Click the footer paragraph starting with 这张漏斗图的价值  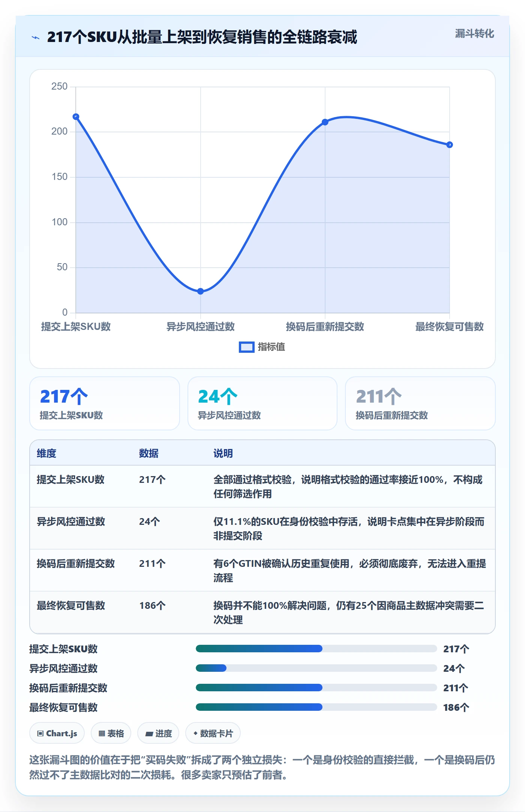click(262, 767)
